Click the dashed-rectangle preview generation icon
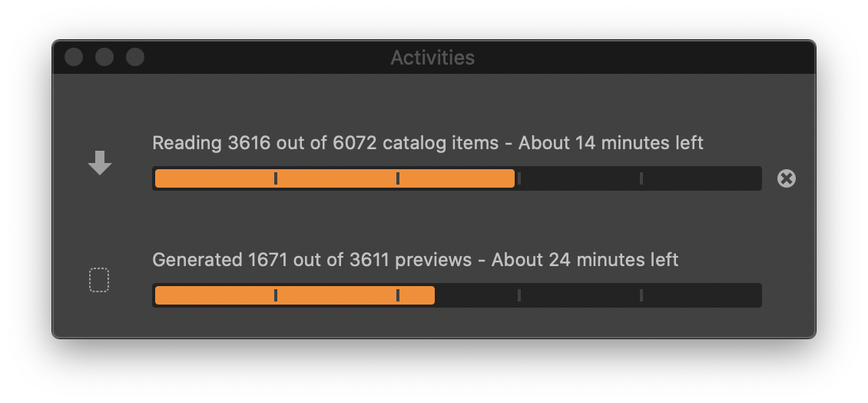The image size is (868, 403). [99, 280]
